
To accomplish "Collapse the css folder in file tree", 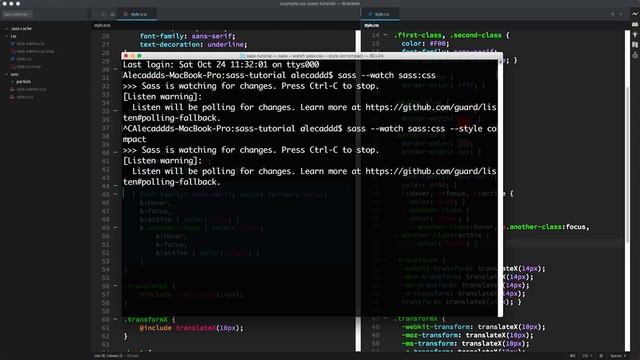I will (x=7, y=36).
